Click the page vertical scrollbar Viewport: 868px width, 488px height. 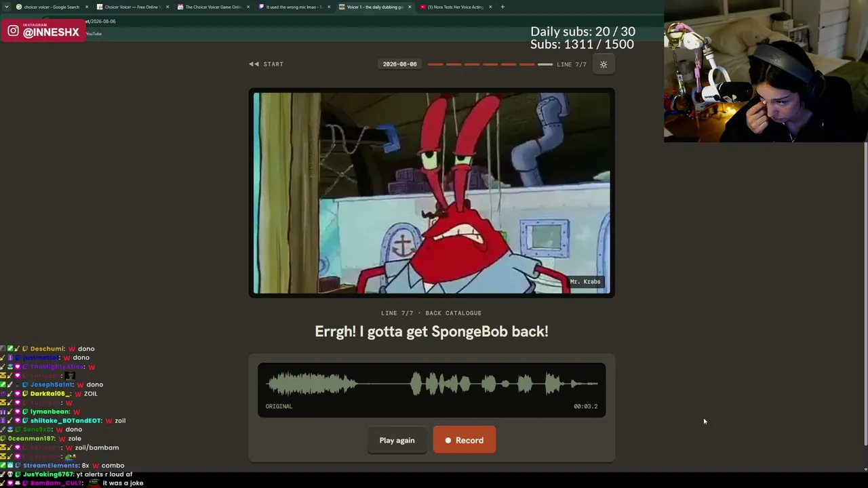click(x=865, y=295)
